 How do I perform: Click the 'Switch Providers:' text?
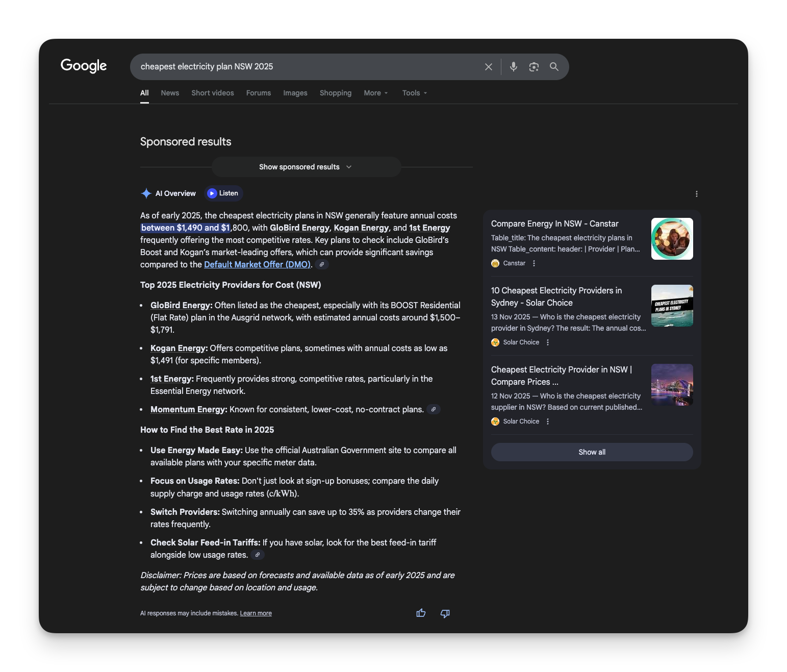click(x=185, y=512)
